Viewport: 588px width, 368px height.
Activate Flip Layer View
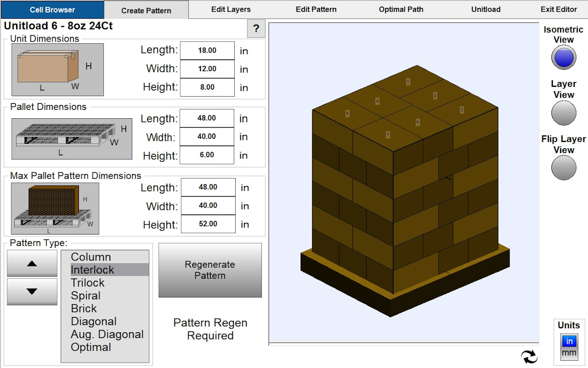(564, 167)
